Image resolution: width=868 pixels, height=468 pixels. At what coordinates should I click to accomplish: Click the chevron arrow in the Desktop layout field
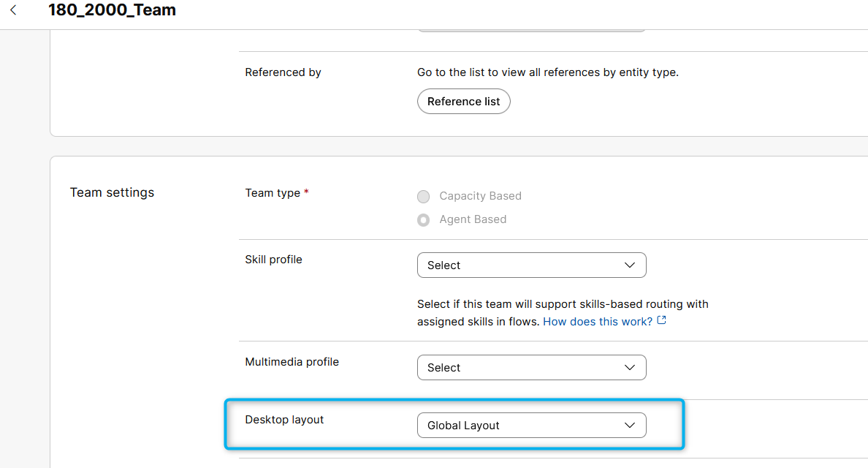(630, 426)
